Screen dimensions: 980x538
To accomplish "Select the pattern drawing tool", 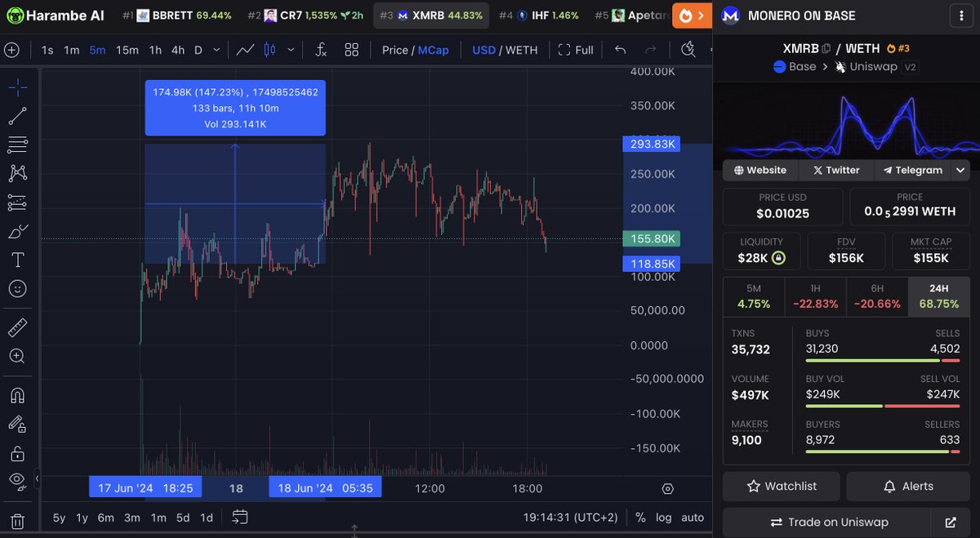I will [17, 173].
